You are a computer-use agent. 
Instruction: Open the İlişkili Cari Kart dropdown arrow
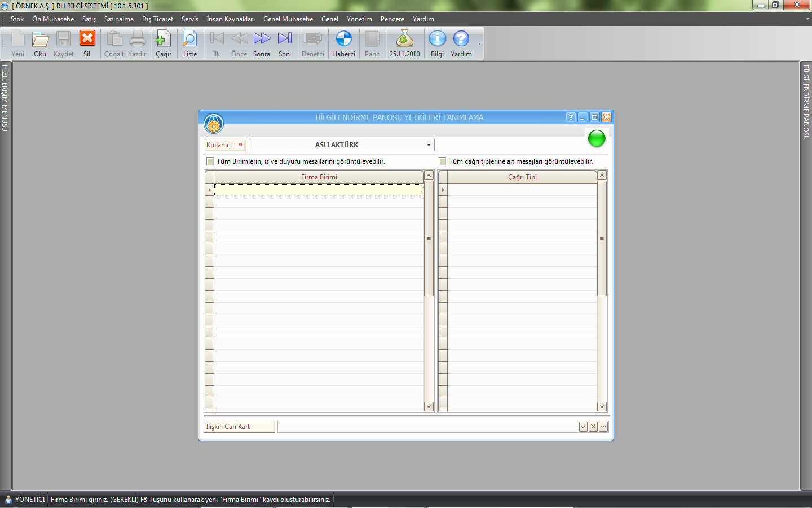pos(583,427)
